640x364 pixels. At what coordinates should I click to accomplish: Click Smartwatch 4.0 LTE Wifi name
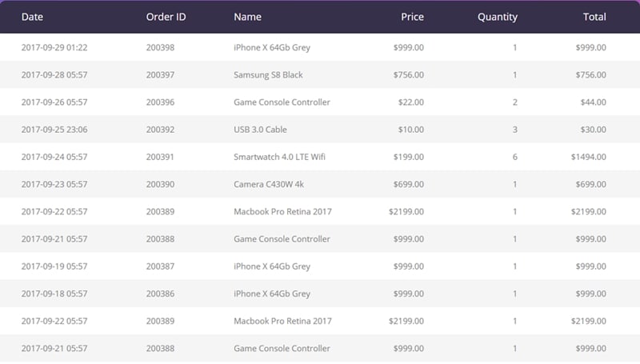point(280,157)
